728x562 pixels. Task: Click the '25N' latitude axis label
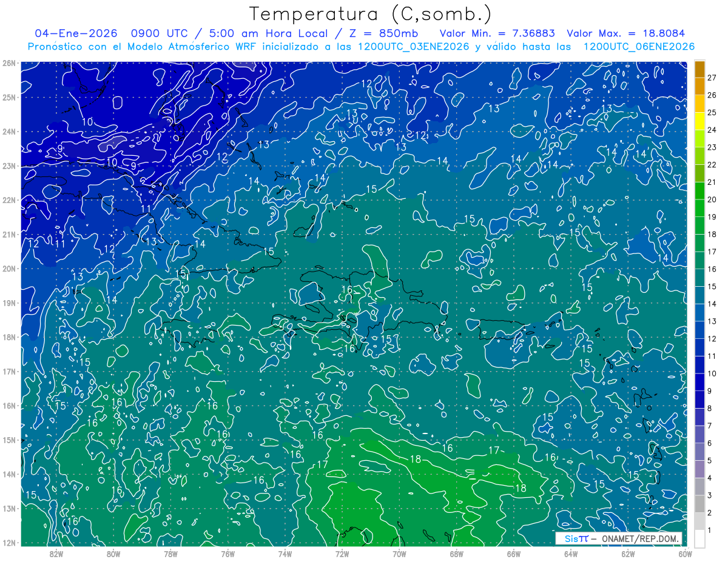pyautogui.click(x=8, y=97)
